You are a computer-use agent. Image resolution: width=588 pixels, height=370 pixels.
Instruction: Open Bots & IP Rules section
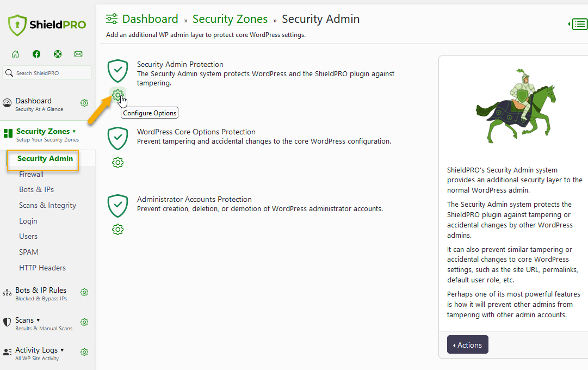[x=41, y=294]
